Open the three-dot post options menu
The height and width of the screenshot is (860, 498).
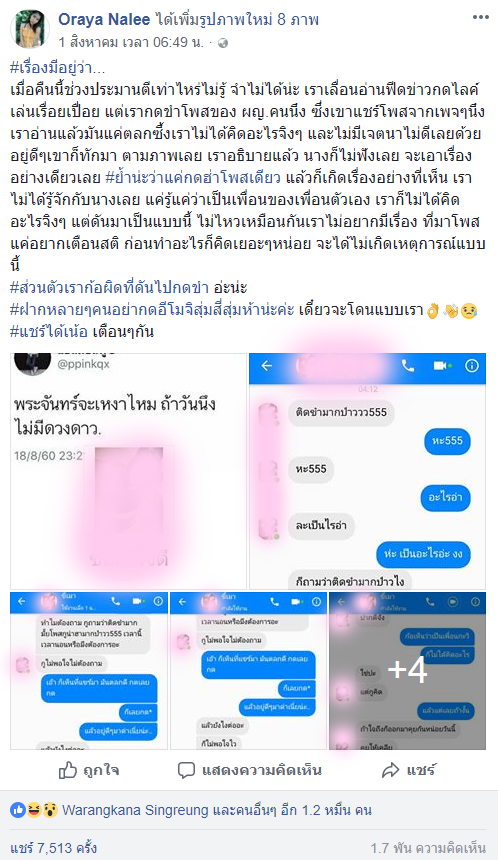(x=480, y=17)
